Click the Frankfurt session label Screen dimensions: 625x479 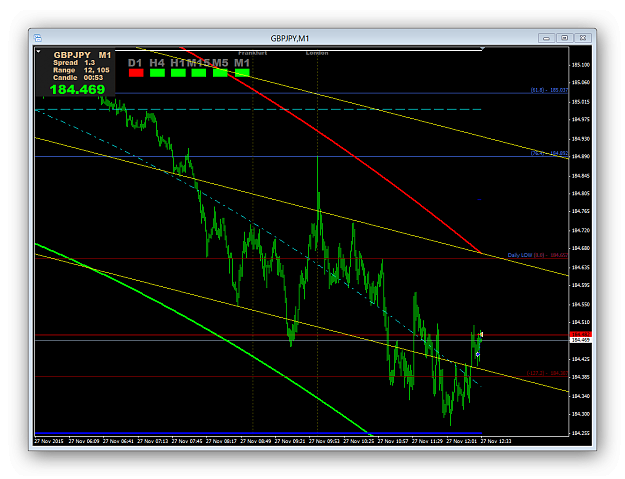253,53
